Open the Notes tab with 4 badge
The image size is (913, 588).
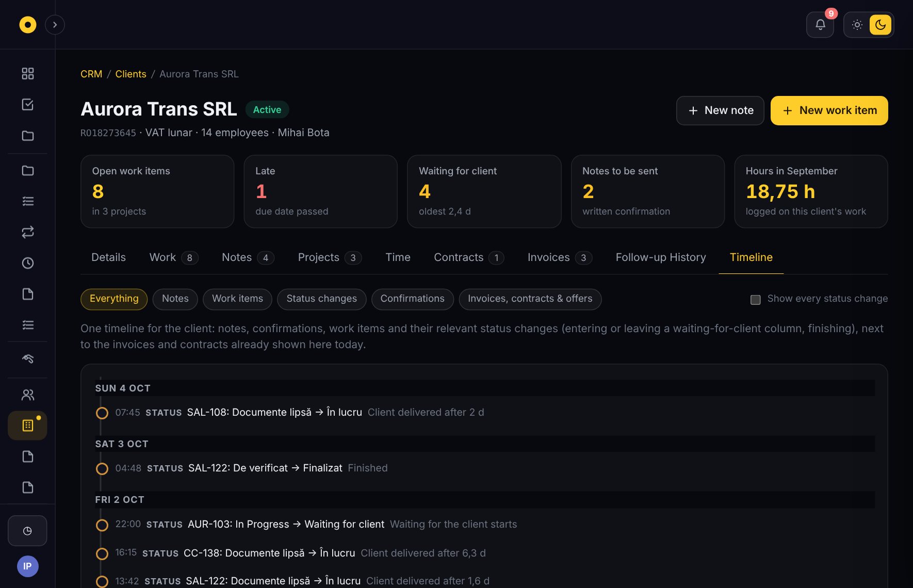coord(248,257)
